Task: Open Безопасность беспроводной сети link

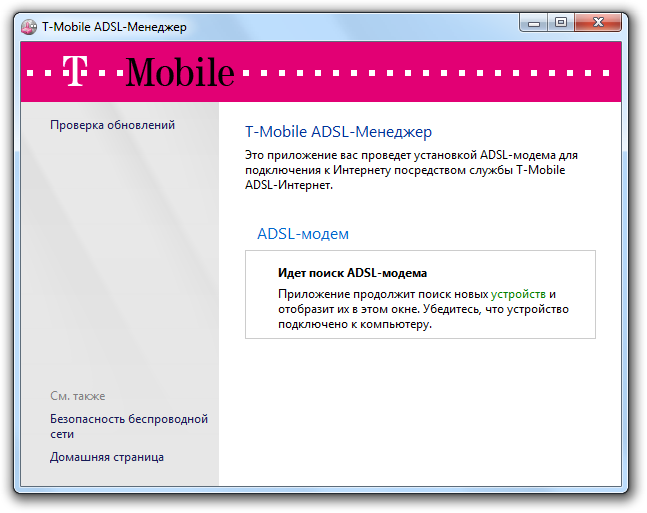Action: [129, 426]
